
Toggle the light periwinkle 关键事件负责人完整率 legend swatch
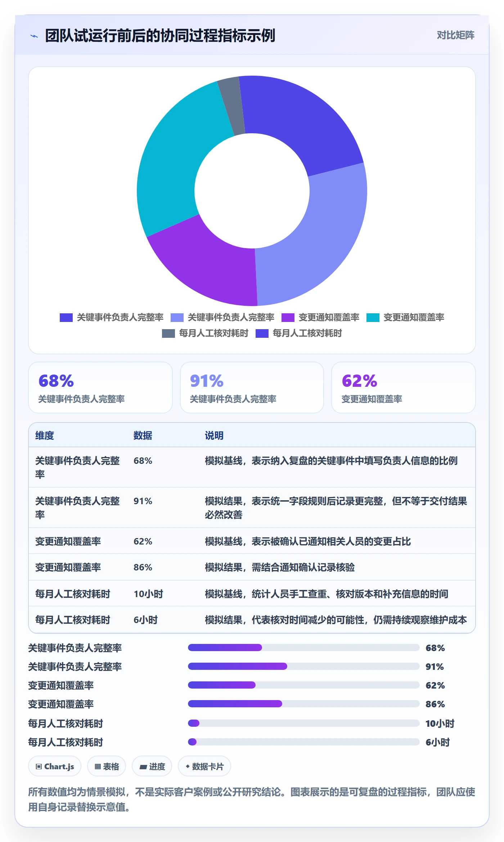click(177, 318)
